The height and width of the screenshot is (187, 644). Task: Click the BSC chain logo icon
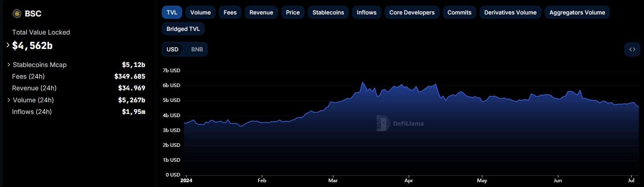[x=17, y=14]
